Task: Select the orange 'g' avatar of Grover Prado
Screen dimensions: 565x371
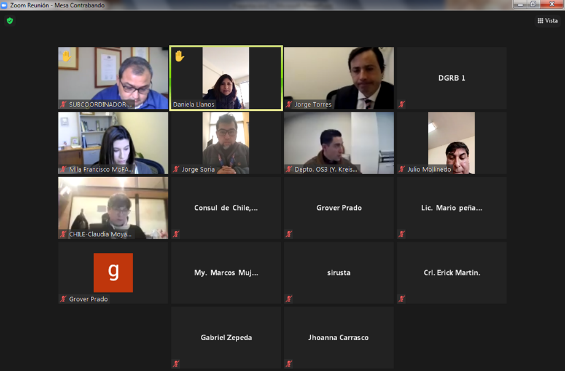Action: tap(113, 273)
